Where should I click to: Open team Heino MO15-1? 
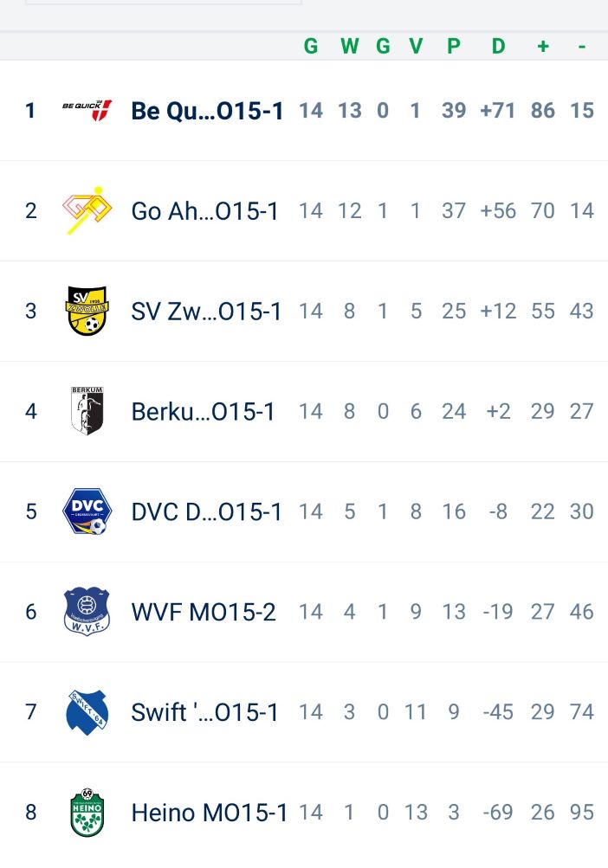tap(210, 813)
